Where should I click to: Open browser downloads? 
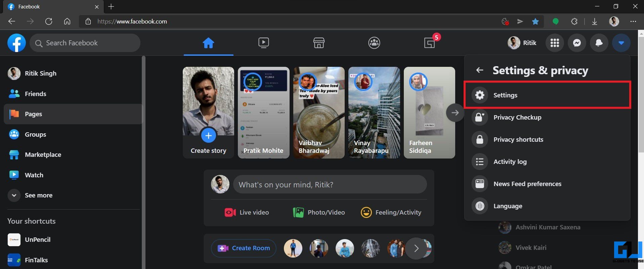(x=595, y=21)
